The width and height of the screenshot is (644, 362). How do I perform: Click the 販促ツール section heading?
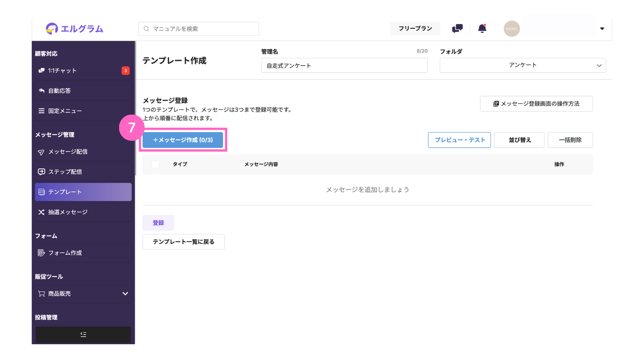pos(49,277)
